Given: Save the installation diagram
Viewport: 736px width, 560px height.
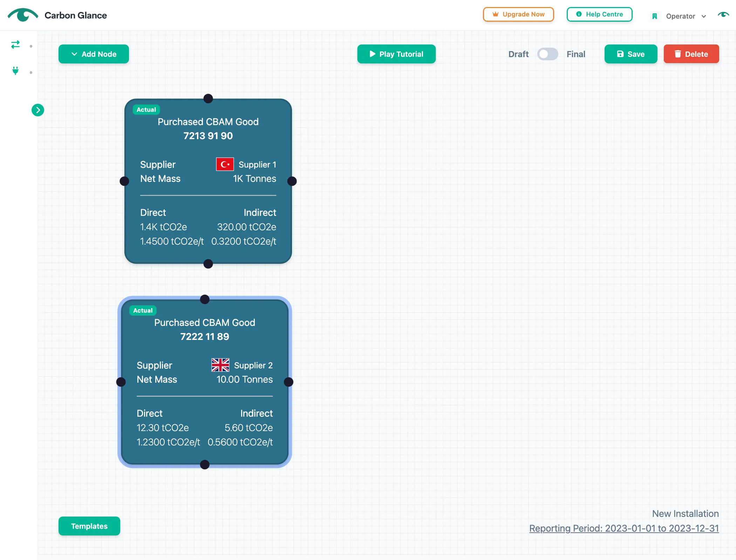Looking at the screenshot, I should pyautogui.click(x=631, y=54).
